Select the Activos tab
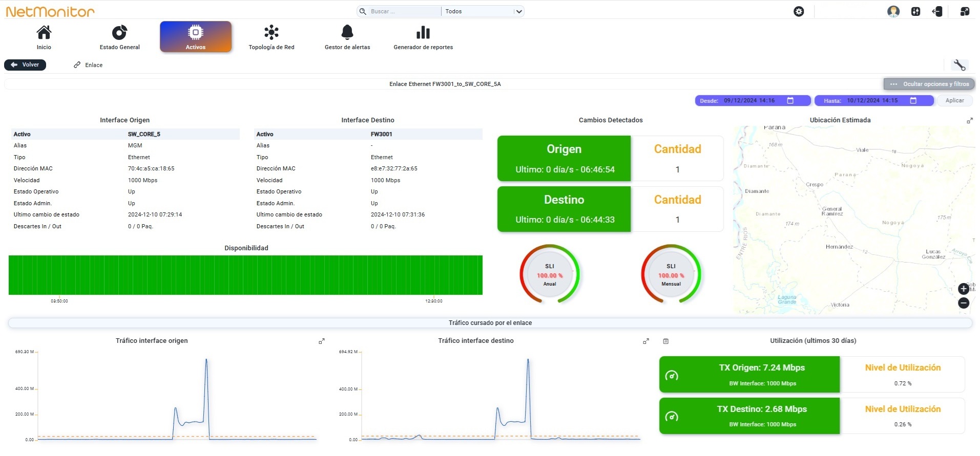The height and width of the screenshot is (456, 980). point(196,37)
